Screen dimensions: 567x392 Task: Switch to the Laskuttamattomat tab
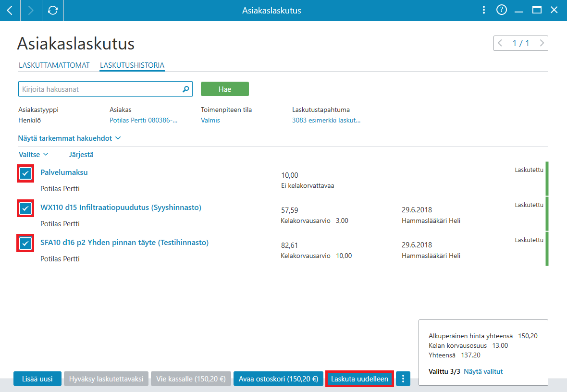(54, 65)
